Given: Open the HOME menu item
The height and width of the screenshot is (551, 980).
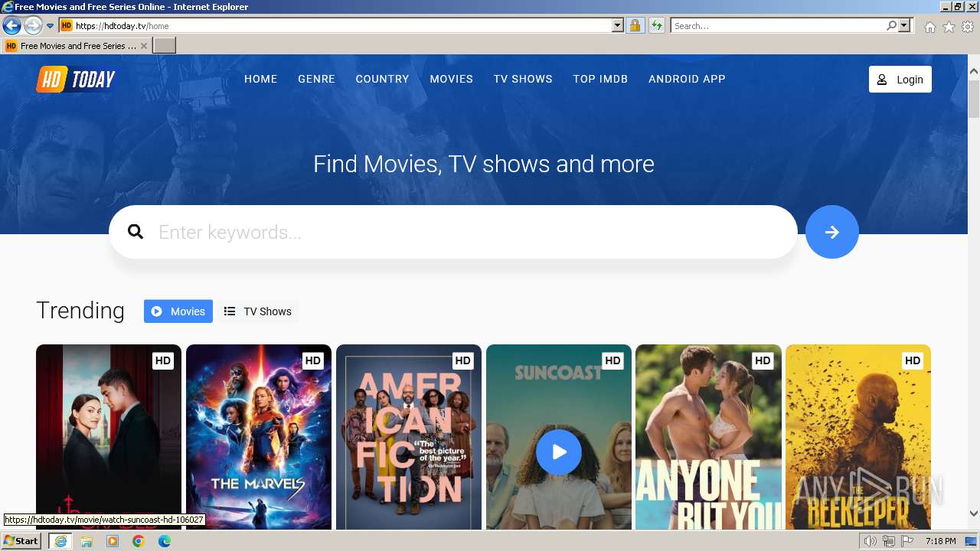Looking at the screenshot, I should [261, 79].
